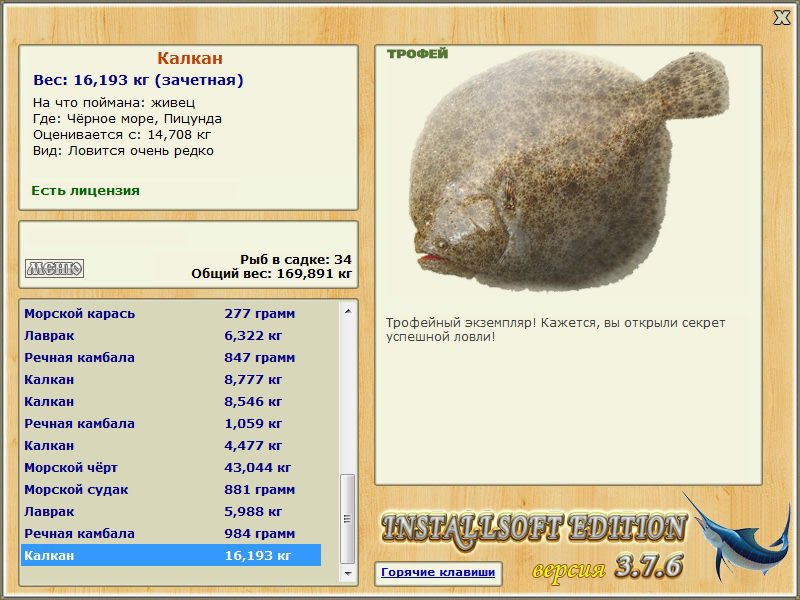Select the Речная камбала 847 грамм row
This screenshot has height=600, width=800.
tap(171, 357)
